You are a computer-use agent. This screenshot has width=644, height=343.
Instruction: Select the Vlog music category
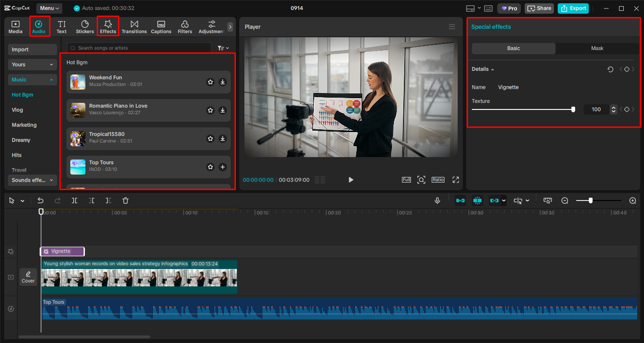pos(17,109)
